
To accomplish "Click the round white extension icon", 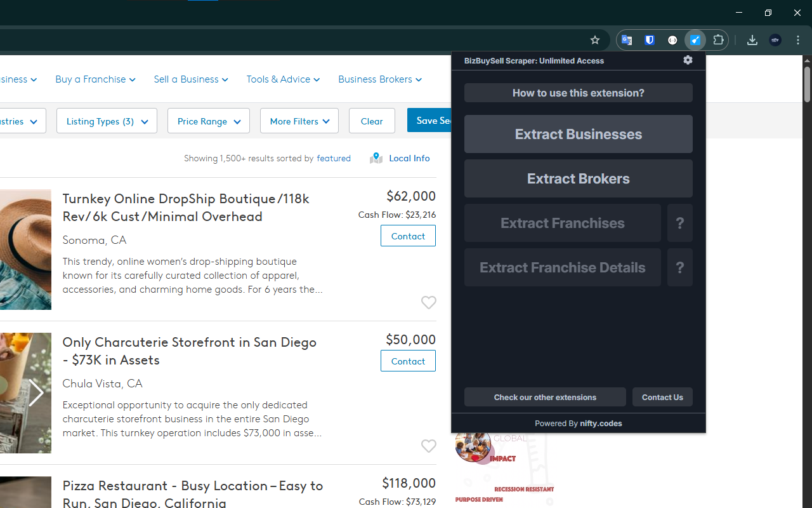I will tap(672, 40).
